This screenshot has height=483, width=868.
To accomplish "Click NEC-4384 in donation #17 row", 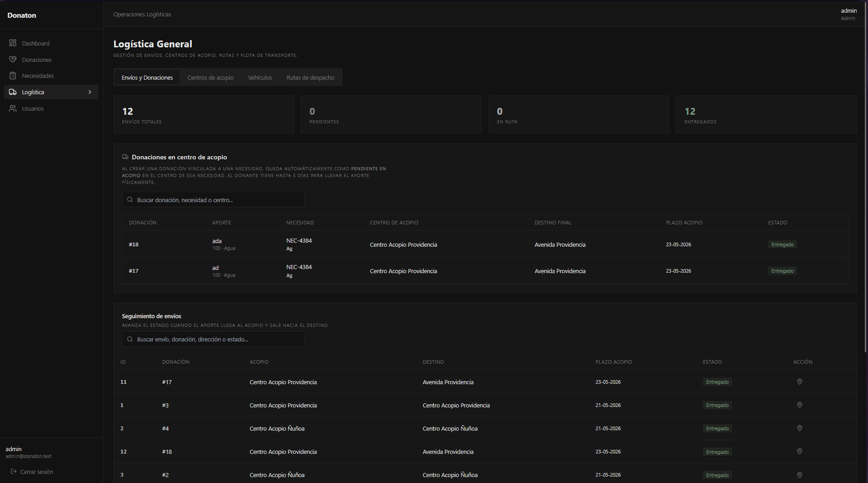I will (299, 267).
